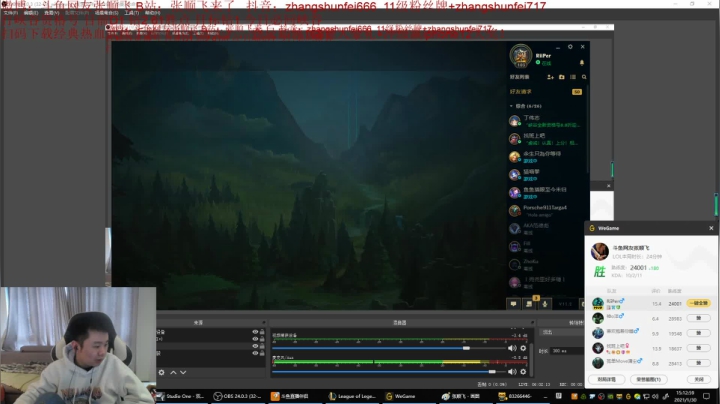
Task: Toggle the friend list view options icon
Action: (573, 77)
